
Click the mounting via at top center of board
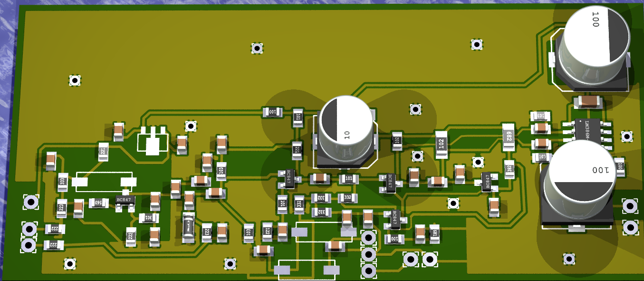coord(257,48)
